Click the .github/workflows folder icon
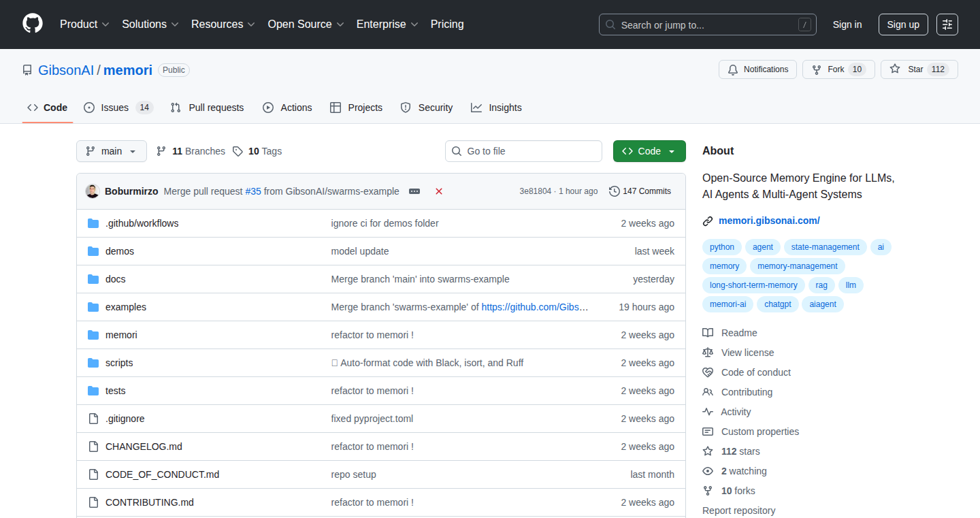This screenshot has width=980, height=518. coord(93,223)
